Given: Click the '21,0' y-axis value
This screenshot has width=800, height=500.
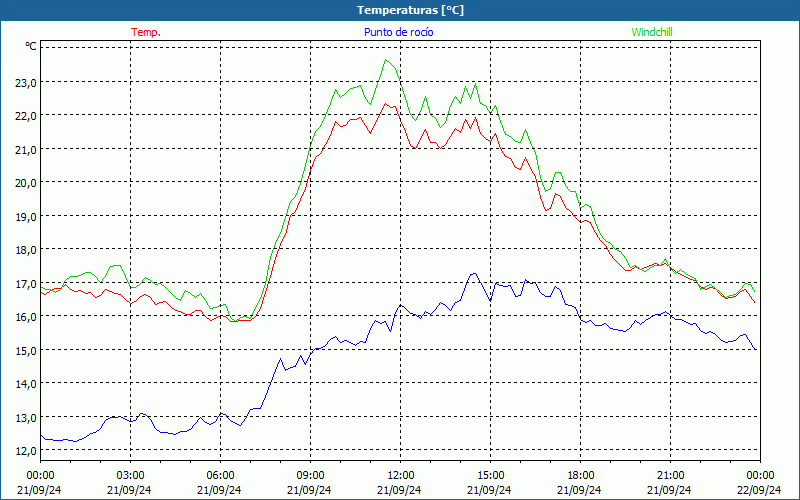Looking at the screenshot, I should click(x=26, y=149).
